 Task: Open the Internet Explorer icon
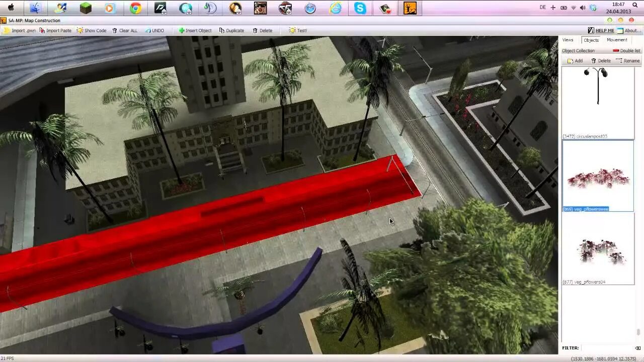click(336, 8)
